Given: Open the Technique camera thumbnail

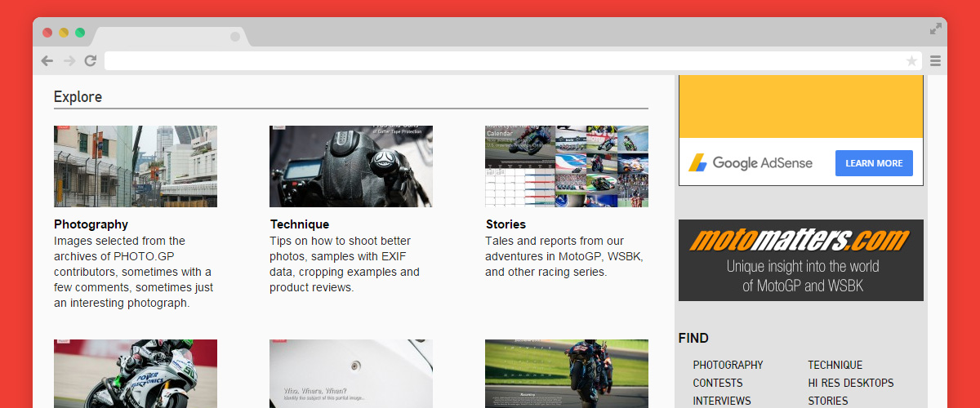Looking at the screenshot, I should [x=351, y=166].
